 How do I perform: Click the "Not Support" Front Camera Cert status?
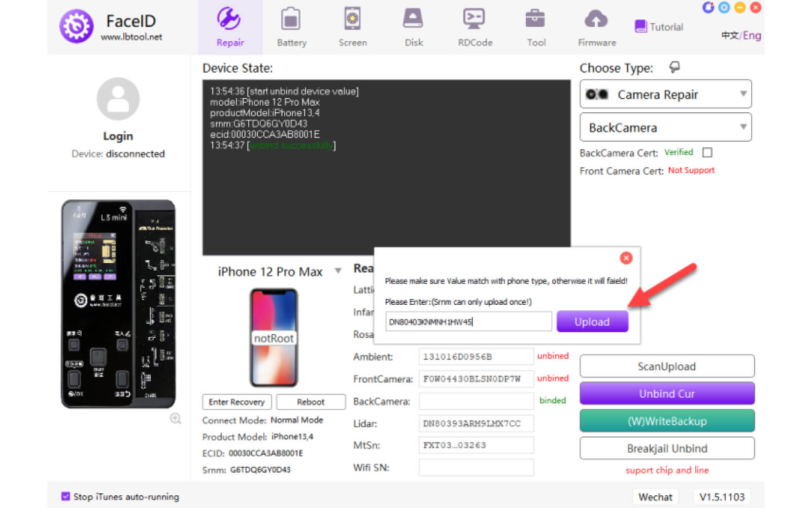tap(691, 171)
